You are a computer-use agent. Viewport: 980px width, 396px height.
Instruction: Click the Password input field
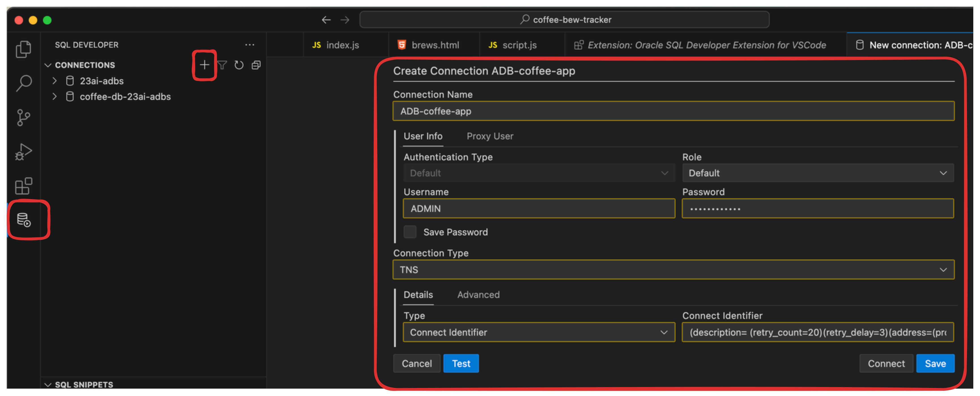tap(818, 209)
